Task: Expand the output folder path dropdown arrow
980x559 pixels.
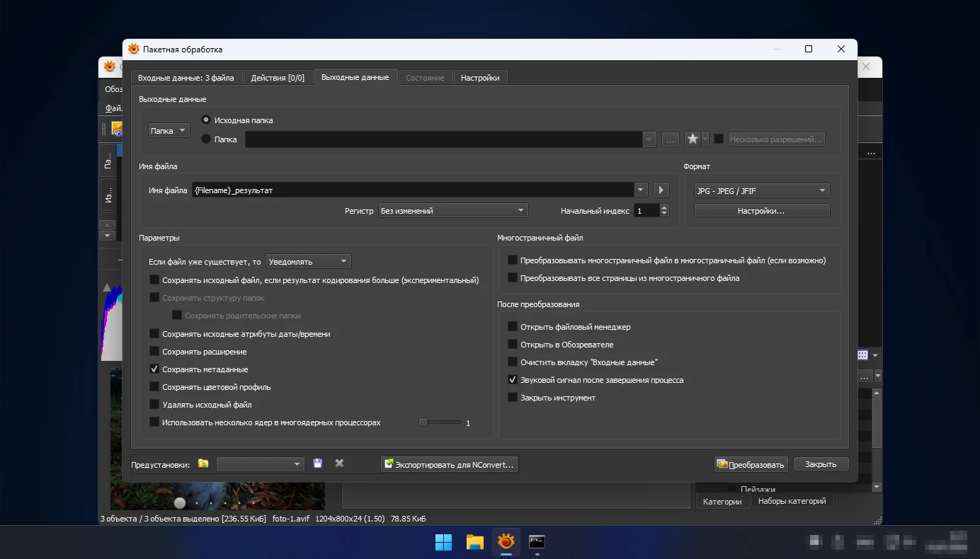Action: tap(650, 139)
